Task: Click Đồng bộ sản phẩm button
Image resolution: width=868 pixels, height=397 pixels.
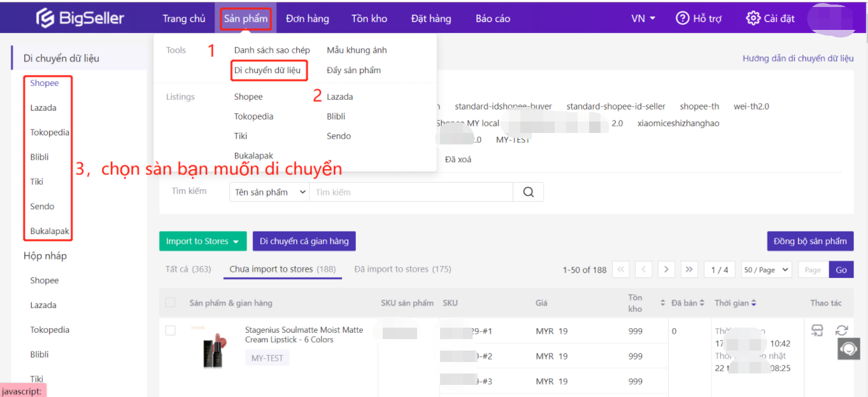Action: point(810,241)
